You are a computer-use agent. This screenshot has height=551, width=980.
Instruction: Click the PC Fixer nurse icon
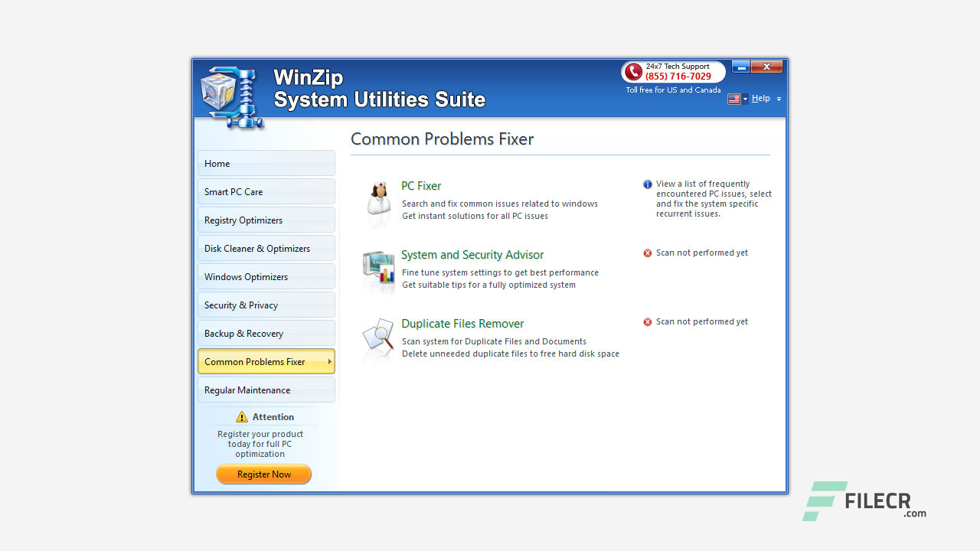click(x=378, y=201)
